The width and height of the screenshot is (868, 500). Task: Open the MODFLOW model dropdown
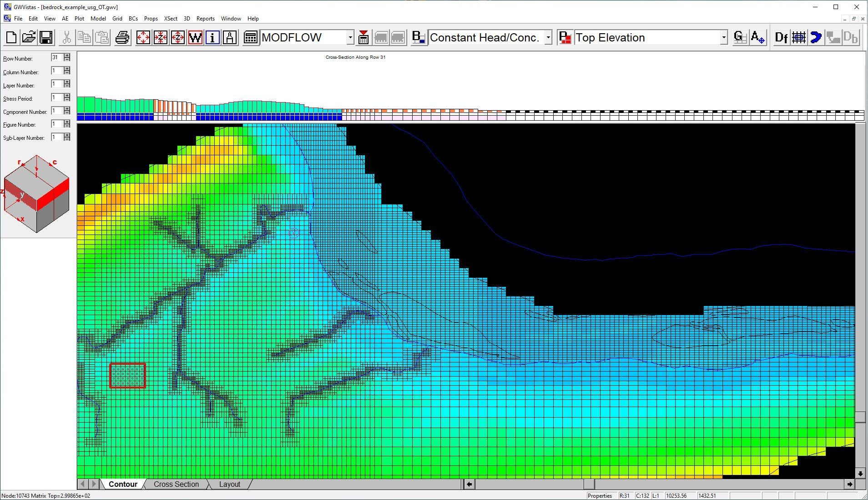pyautogui.click(x=350, y=37)
